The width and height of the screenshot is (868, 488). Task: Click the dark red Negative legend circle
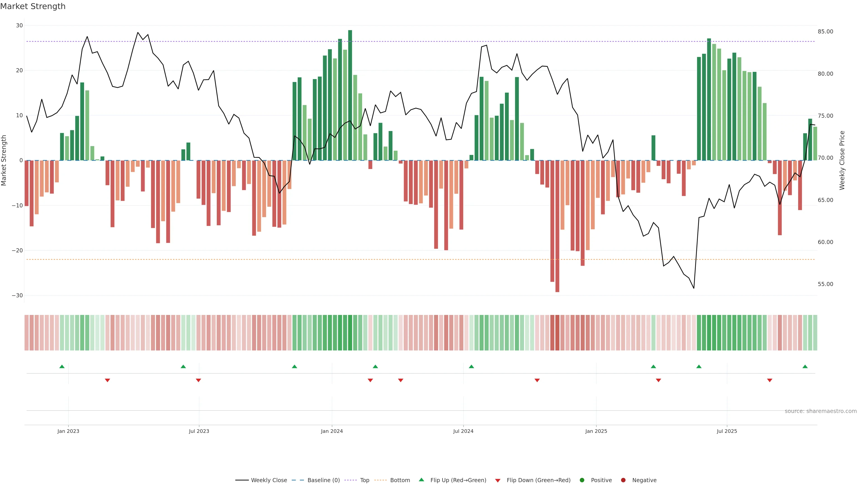tap(623, 480)
